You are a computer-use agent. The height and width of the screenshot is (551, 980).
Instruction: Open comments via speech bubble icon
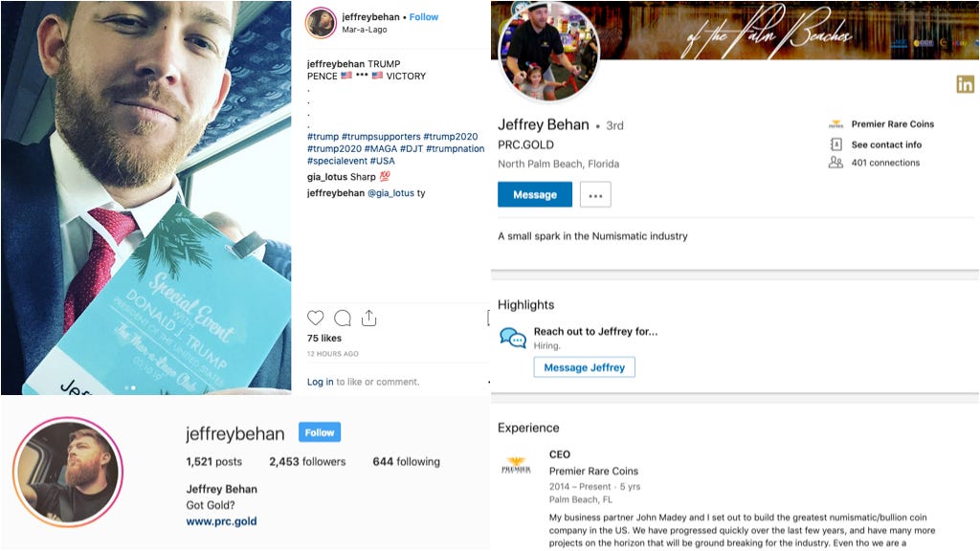coord(343,318)
